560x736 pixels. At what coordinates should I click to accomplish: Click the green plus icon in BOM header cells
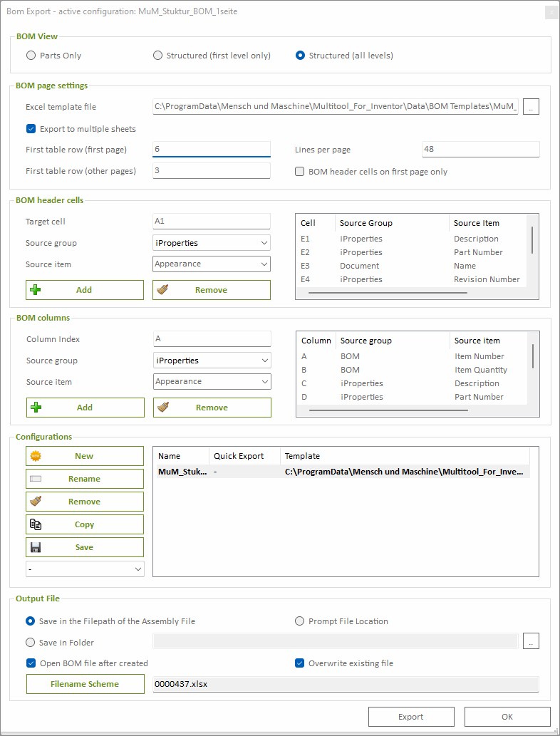pos(36,290)
